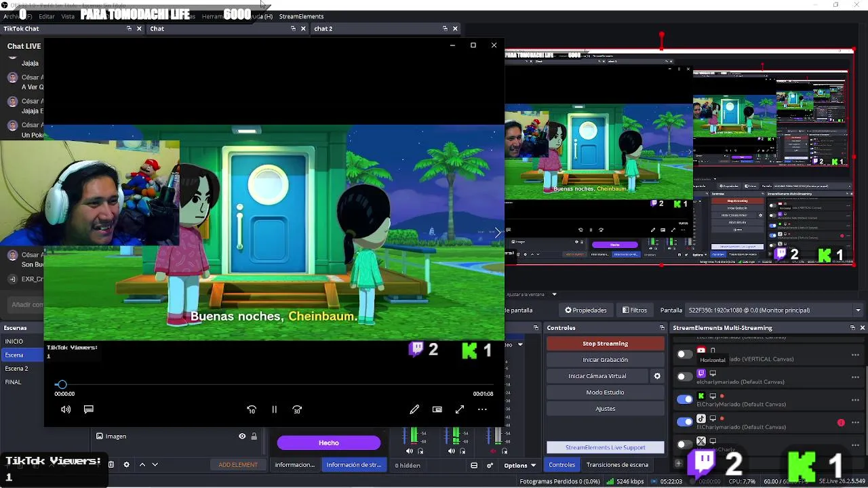Viewport: 868px width, 488px height.
Task: Move source down with arrow
Action: coord(155,465)
